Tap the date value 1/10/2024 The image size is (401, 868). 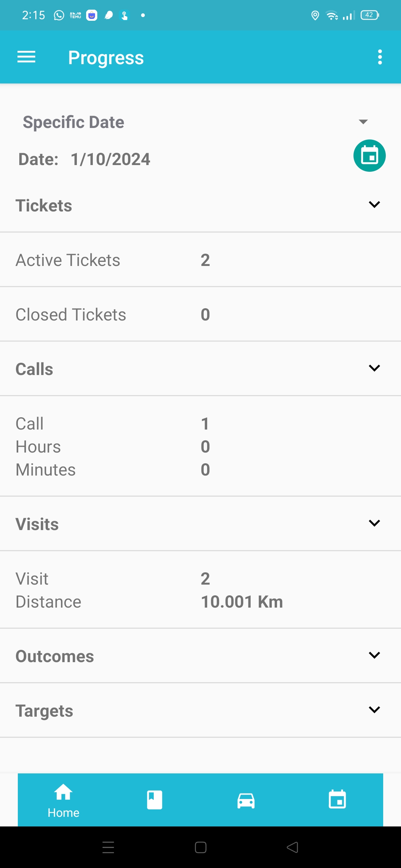110,160
